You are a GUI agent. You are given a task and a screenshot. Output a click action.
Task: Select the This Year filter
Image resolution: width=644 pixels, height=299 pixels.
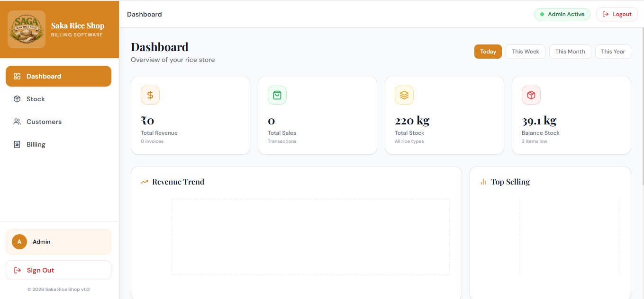point(613,51)
